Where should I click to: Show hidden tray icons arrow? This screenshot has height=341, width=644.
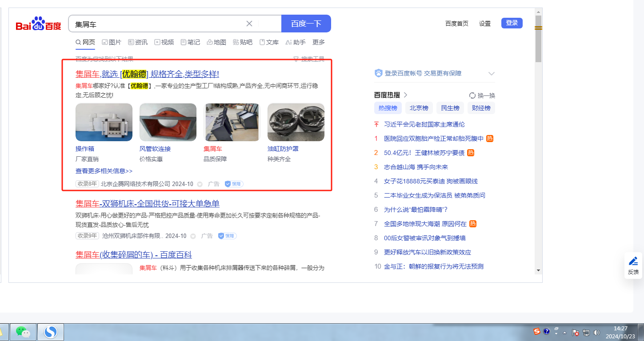565,332
